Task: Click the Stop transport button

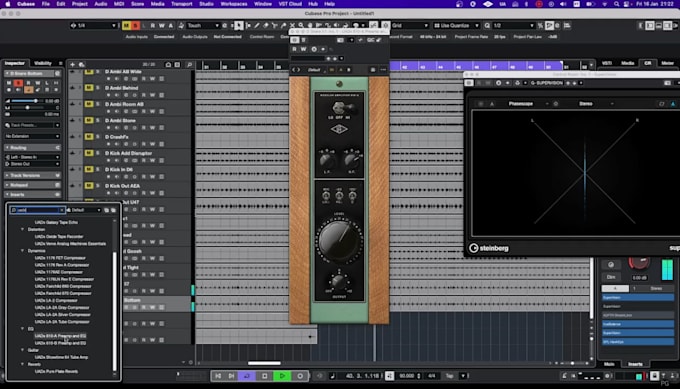Action: click(265, 376)
